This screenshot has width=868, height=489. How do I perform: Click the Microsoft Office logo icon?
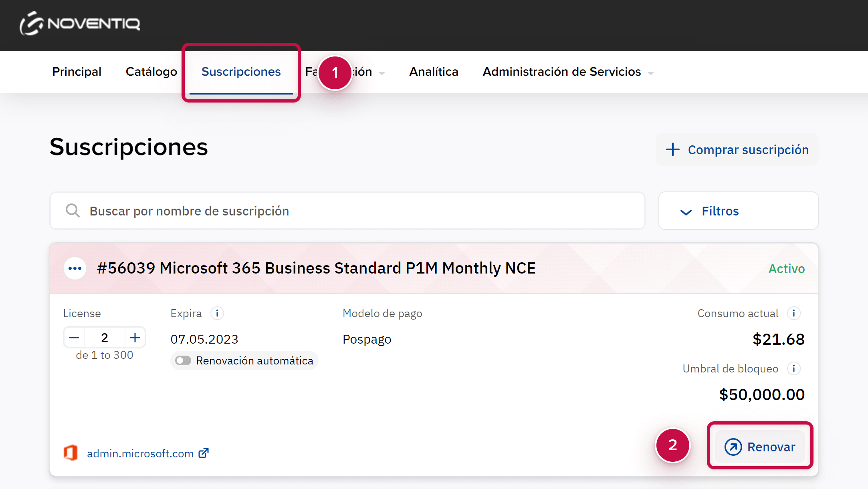tap(71, 453)
